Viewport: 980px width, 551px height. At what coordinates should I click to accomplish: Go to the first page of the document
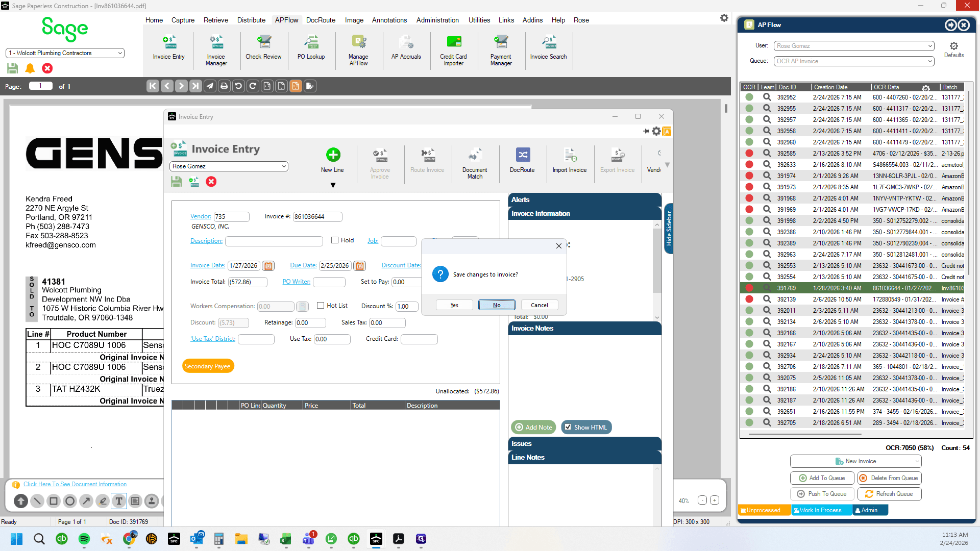coord(153,86)
